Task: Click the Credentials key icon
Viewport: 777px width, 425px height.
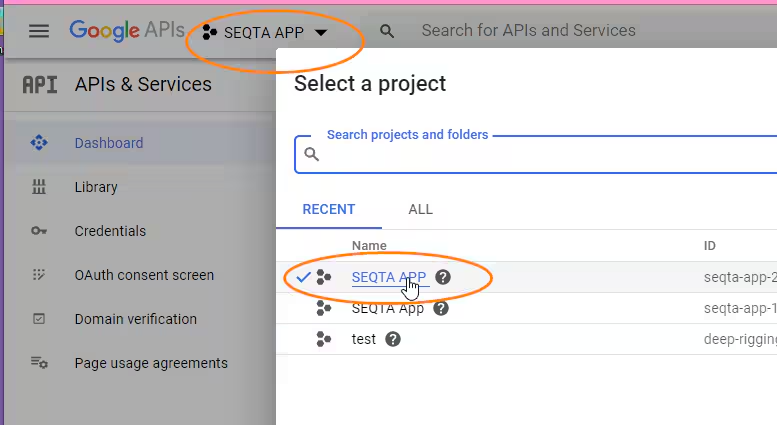Action: click(x=39, y=231)
